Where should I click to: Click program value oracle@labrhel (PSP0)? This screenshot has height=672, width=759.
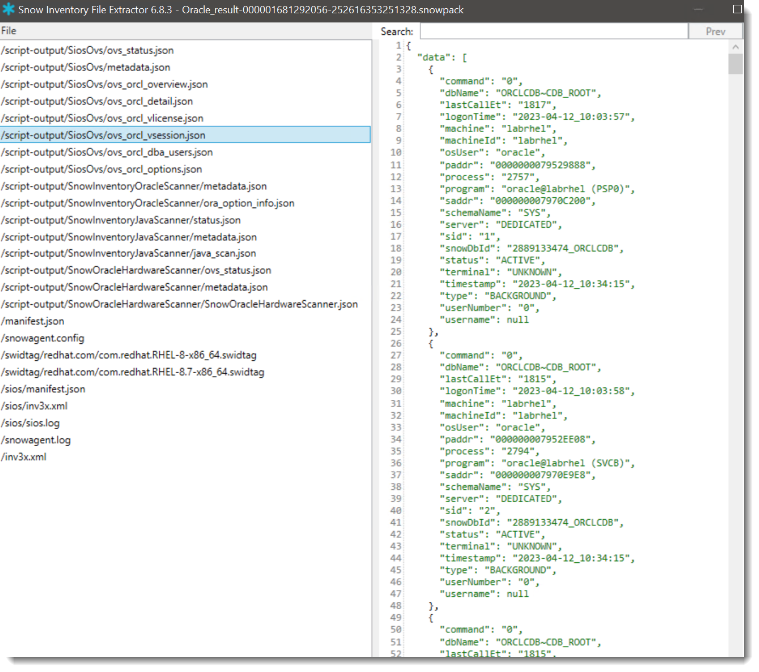click(x=567, y=189)
